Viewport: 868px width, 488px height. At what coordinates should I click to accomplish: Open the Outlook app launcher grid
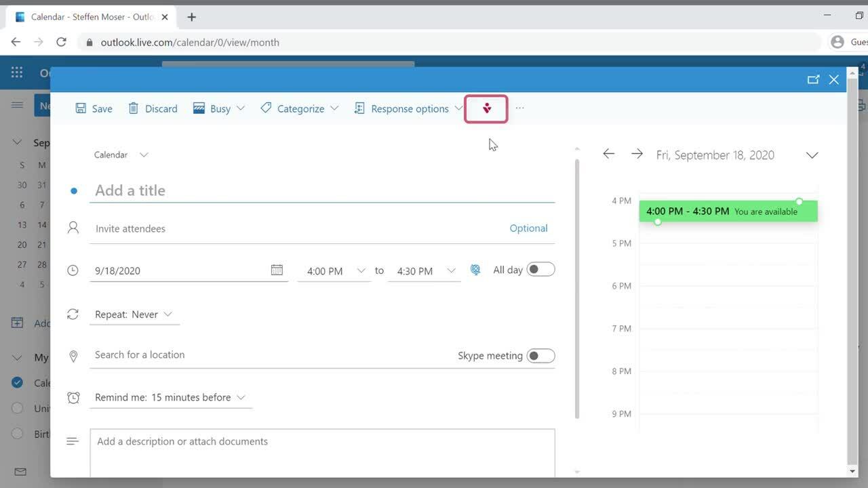(17, 73)
